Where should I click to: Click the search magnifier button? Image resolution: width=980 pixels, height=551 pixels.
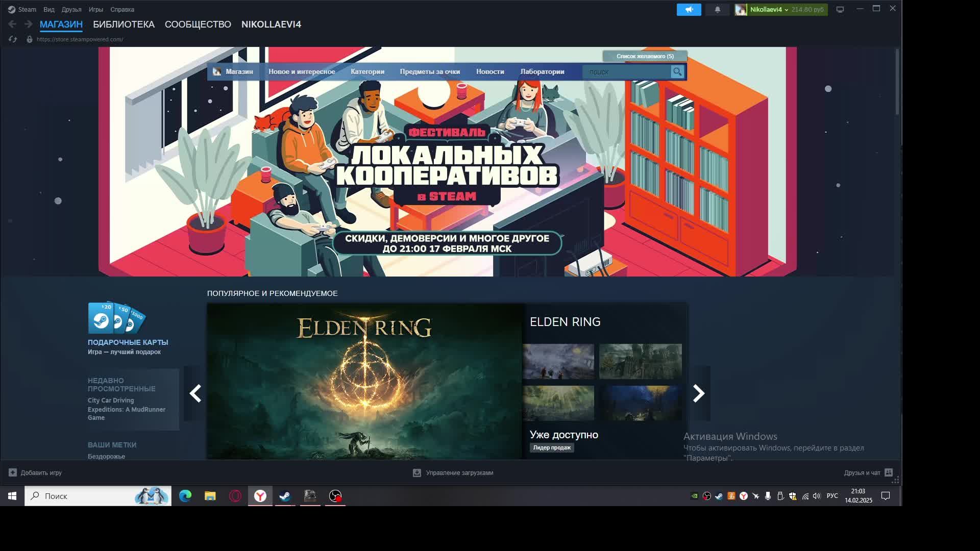(x=677, y=72)
